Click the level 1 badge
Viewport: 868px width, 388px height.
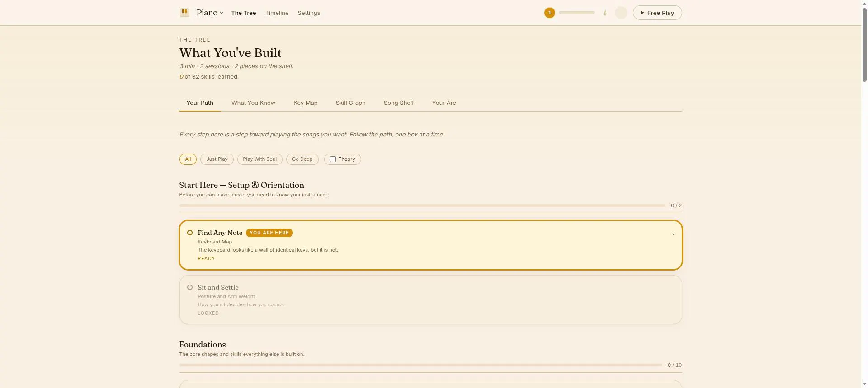pyautogui.click(x=549, y=13)
